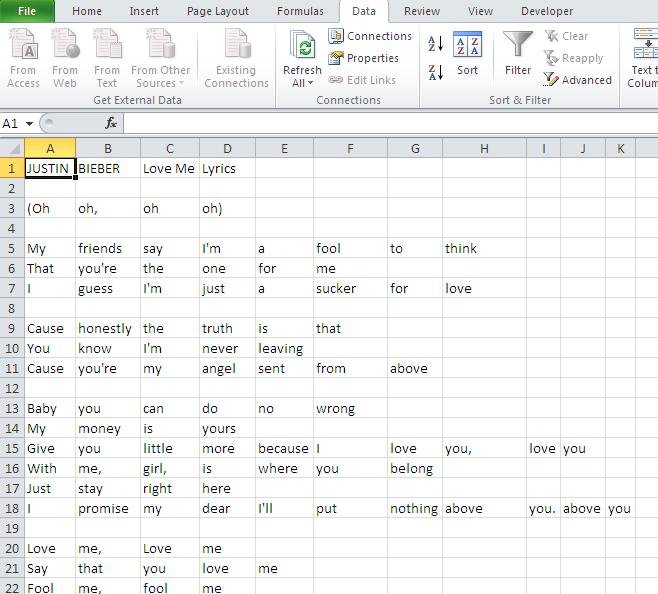Click into the formula bar
Viewport: 658px width, 594px height.
[x=390, y=123]
